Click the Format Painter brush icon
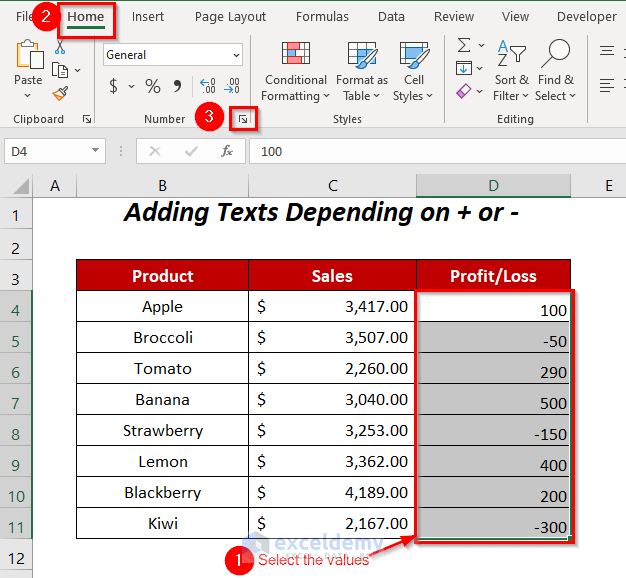Viewport: 626px width, 578px height. click(60, 93)
